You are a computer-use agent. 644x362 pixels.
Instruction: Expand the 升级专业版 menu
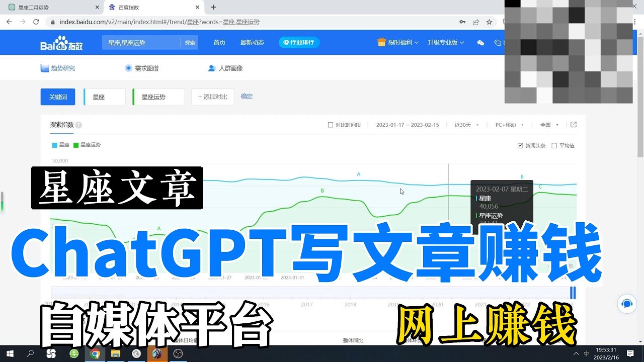(x=446, y=43)
